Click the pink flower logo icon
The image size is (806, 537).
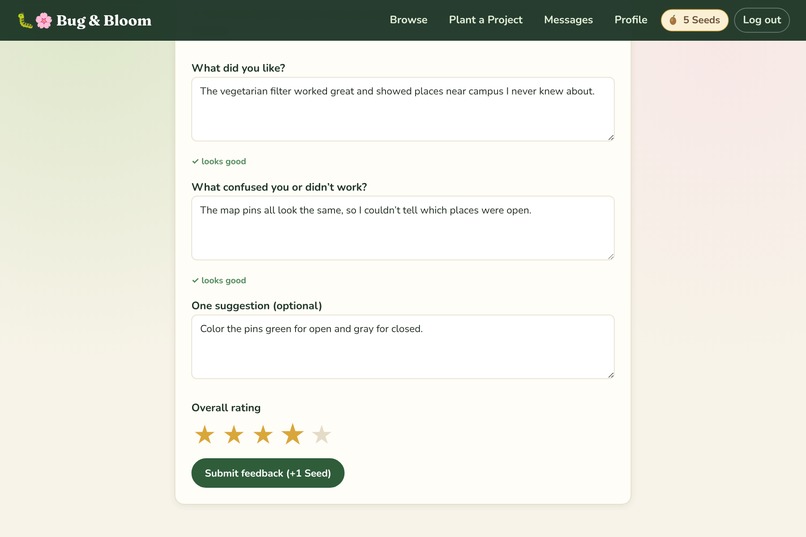[44, 21]
